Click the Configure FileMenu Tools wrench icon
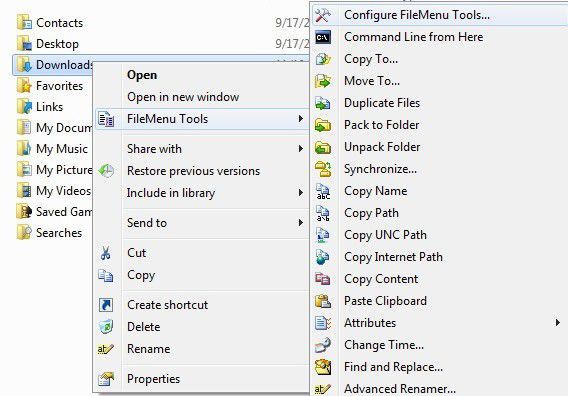 pyautogui.click(x=322, y=15)
